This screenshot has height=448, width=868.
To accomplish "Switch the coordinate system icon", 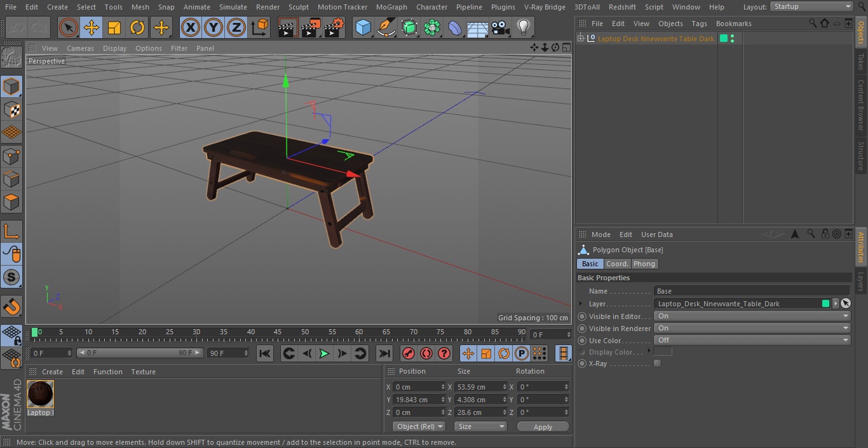I will pyautogui.click(x=260, y=27).
